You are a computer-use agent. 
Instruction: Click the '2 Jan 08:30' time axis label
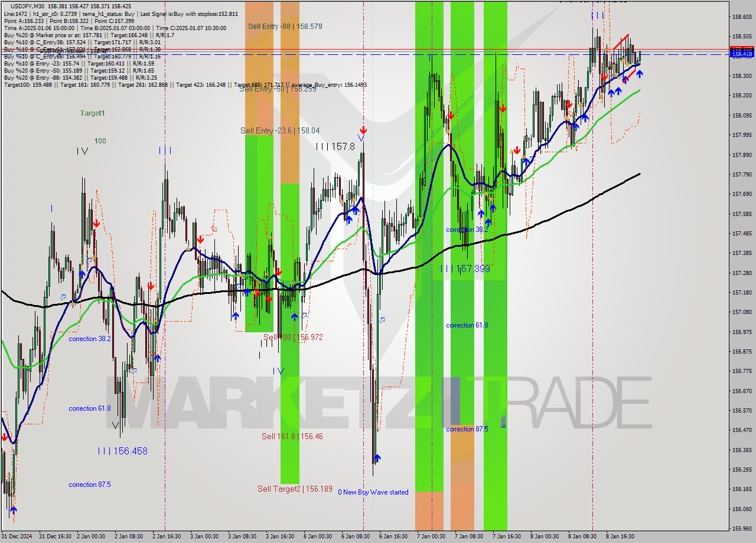point(128,537)
